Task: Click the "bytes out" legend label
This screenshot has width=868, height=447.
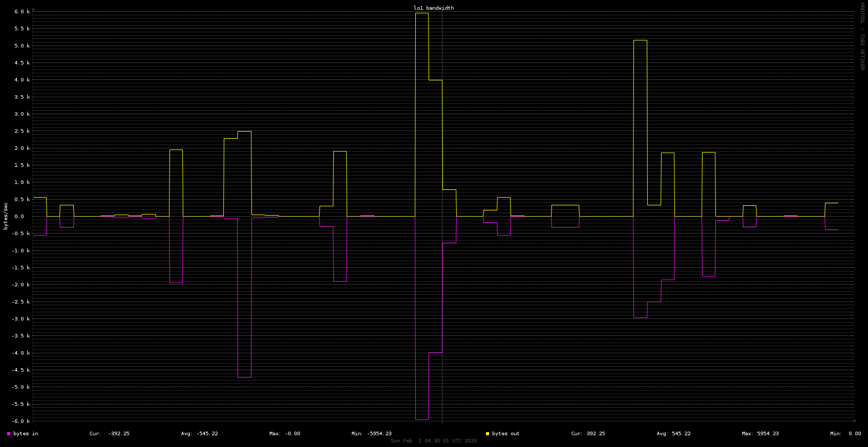Action: pyautogui.click(x=505, y=434)
